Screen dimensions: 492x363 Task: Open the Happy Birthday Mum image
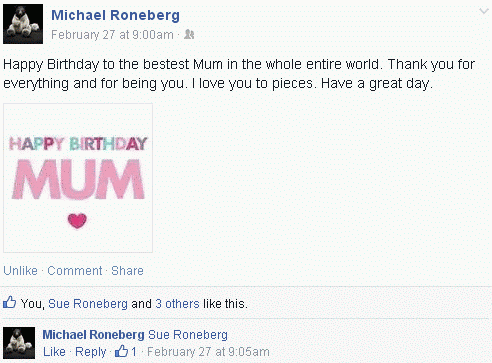[x=78, y=178]
